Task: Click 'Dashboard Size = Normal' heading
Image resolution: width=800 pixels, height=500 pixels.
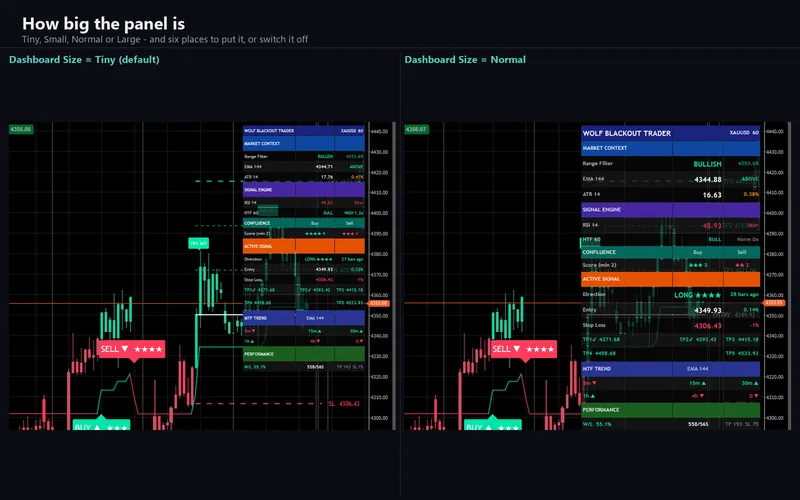Action: 465,60
